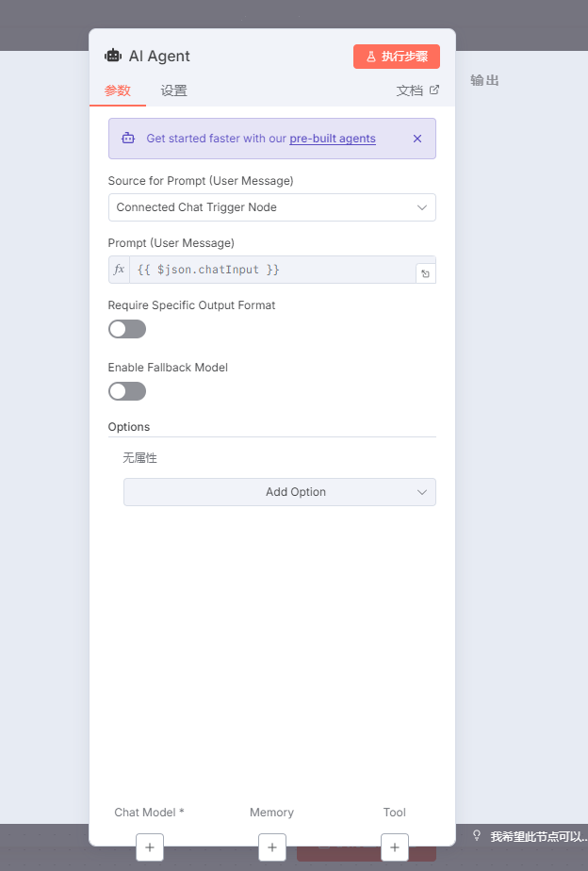Viewport: 588px width, 871px height.
Task: Click the external link icon beside 文档
Action: pyautogui.click(x=434, y=90)
